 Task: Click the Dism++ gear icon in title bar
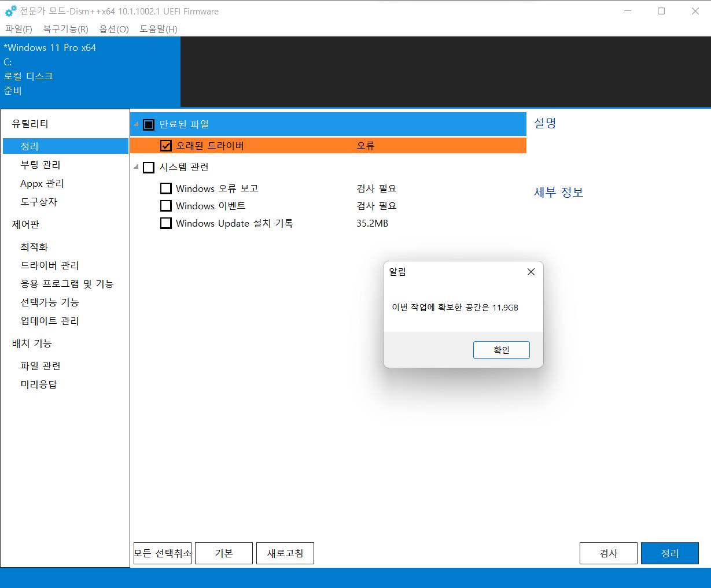click(10, 11)
